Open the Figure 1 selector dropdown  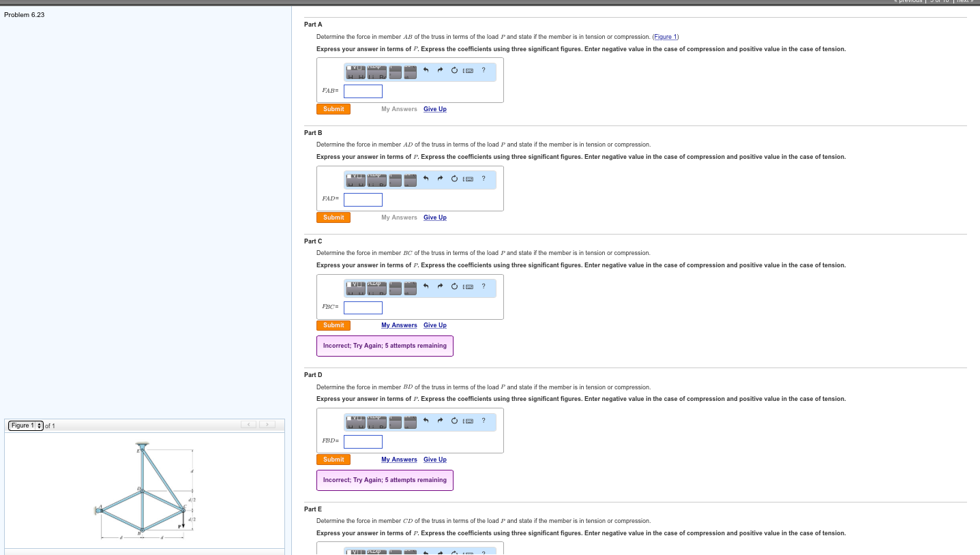(x=26, y=425)
